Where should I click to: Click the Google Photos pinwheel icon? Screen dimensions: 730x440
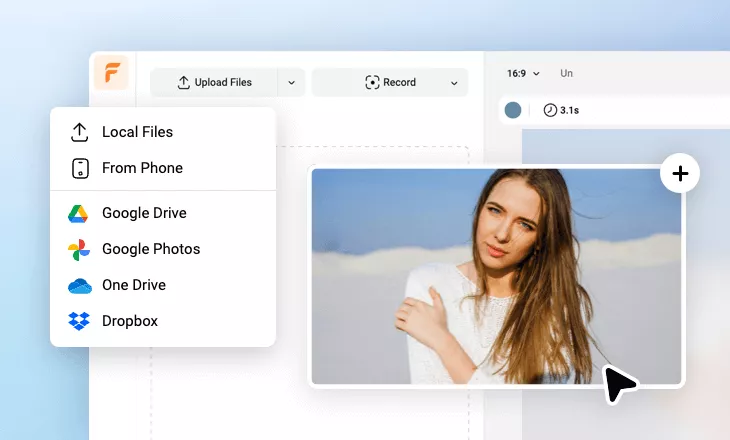pyautogui.click(x=79, y=249)
